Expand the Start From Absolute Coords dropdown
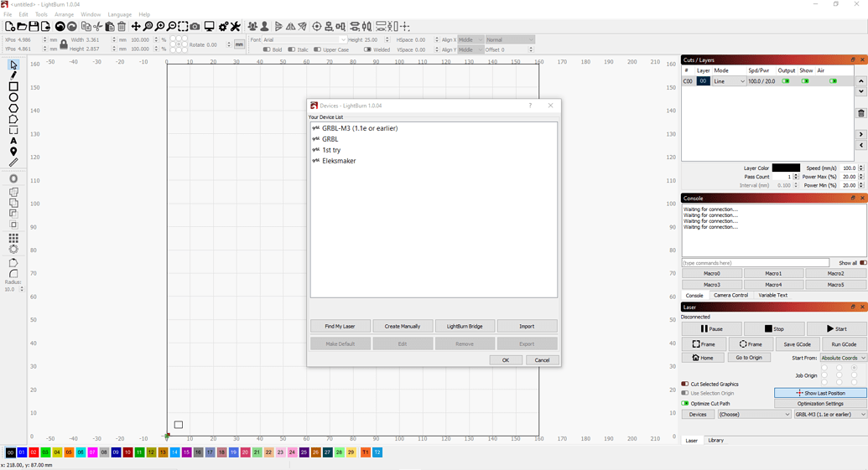The image size is (868, 470). (842, 358)
